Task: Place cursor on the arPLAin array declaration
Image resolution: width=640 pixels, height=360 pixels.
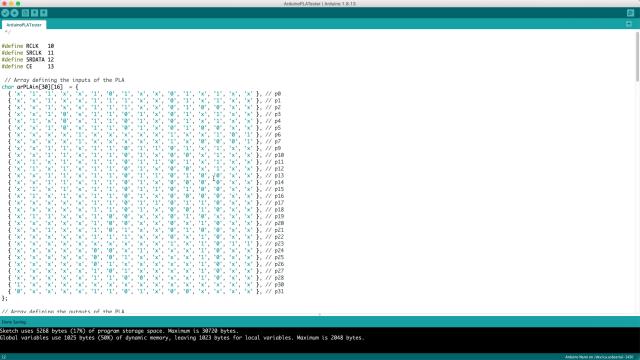Action: tap(40, 87)
